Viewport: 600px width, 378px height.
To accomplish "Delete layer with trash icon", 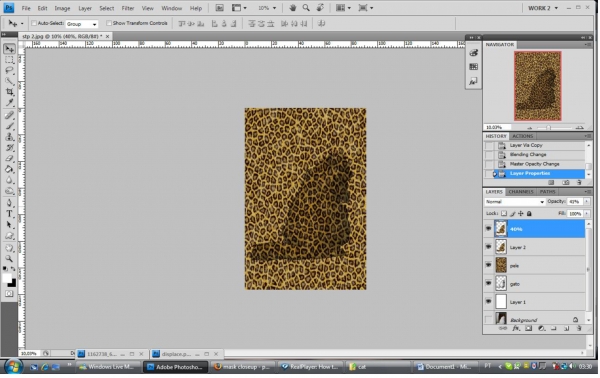I will click(579, 328).
